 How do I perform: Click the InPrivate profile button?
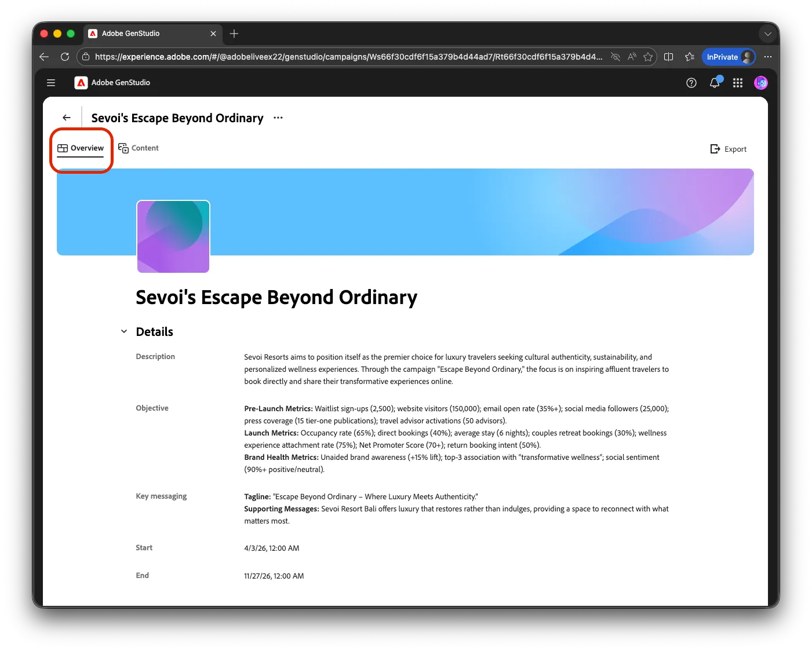[x=729, y=57]
